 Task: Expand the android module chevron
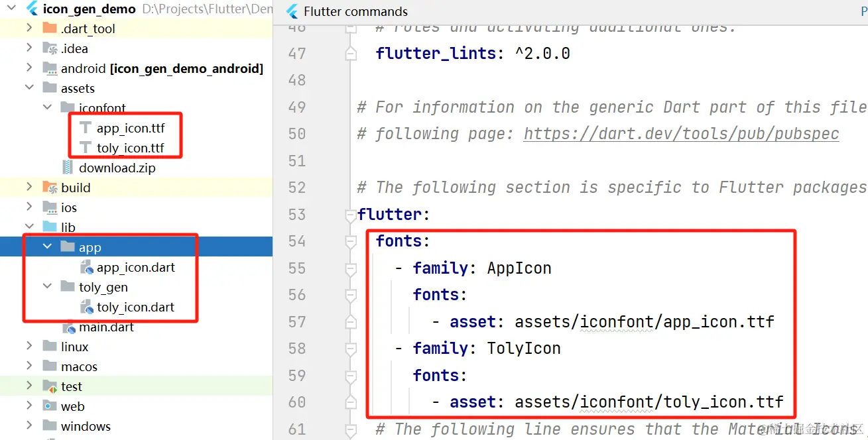[29, 68]
